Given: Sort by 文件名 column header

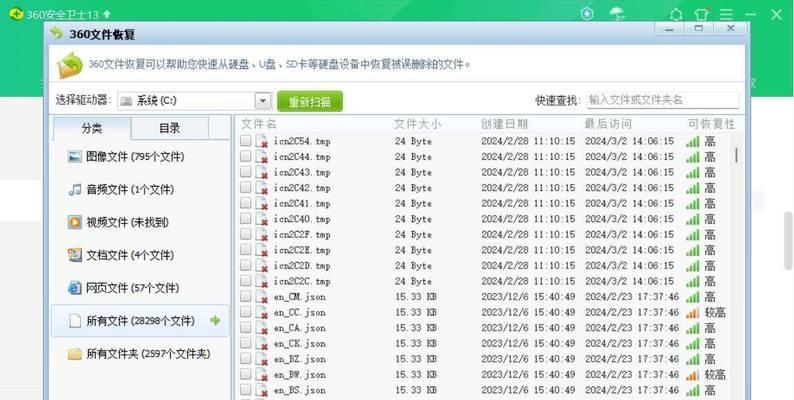Looking at the screenshot, I should pos(259,124).
